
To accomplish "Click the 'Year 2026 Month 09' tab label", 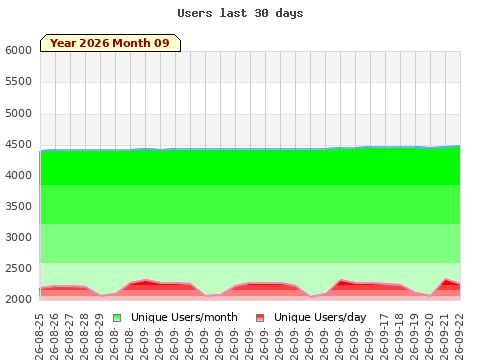I will 110,43.
